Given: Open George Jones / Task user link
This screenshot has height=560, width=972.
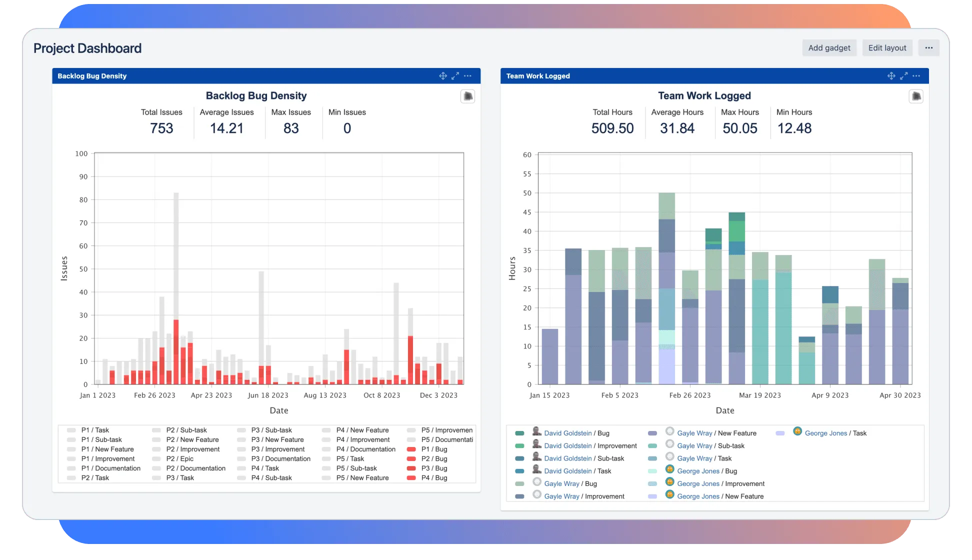Looking at the screenshot, I should click(x=825, y=433).
